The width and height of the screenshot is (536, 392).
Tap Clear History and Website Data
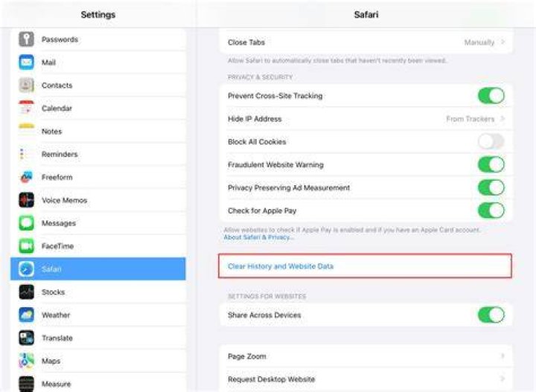point(365,266)
